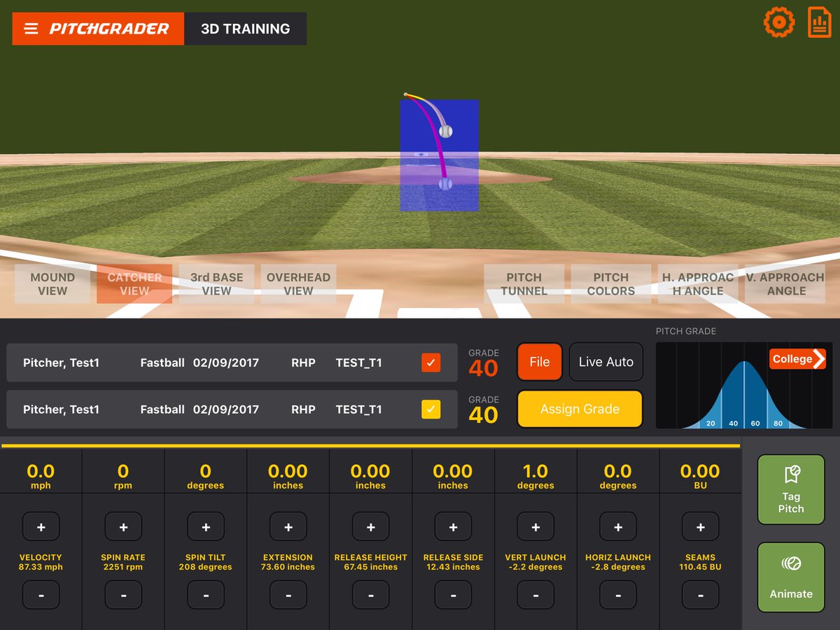Open settings with the orange gear icon
Viewport: 840px width, 630px height.
click(x=778, y=22)
